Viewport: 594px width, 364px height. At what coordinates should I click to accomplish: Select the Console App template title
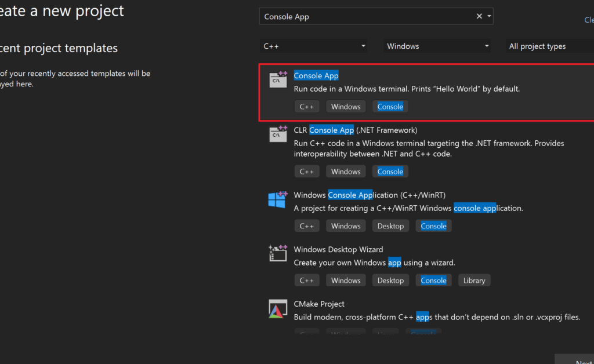(x=316, y=76)
